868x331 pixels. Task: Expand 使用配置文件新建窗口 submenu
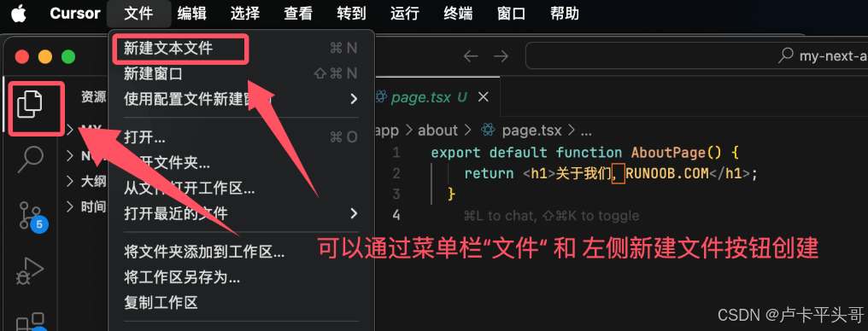coord(241,99)
